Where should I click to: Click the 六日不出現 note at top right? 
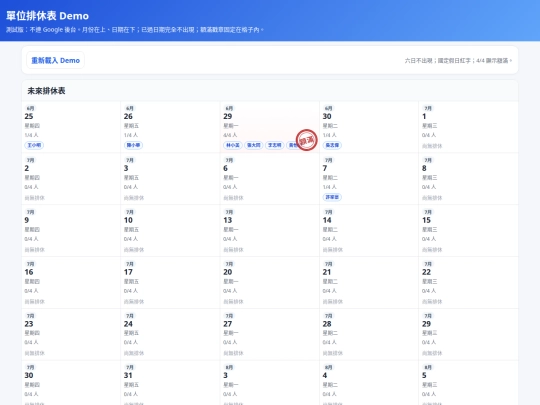(x=458, y=61)
